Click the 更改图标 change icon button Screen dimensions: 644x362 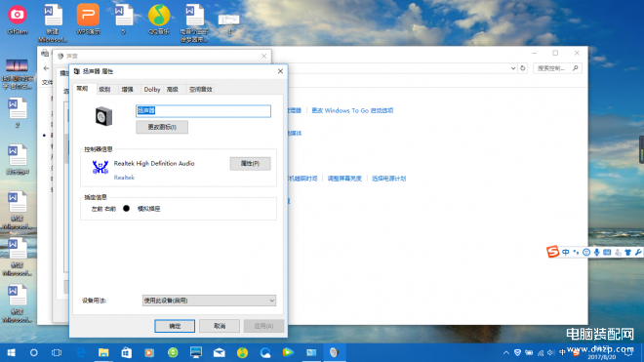(x=162, y=127)
